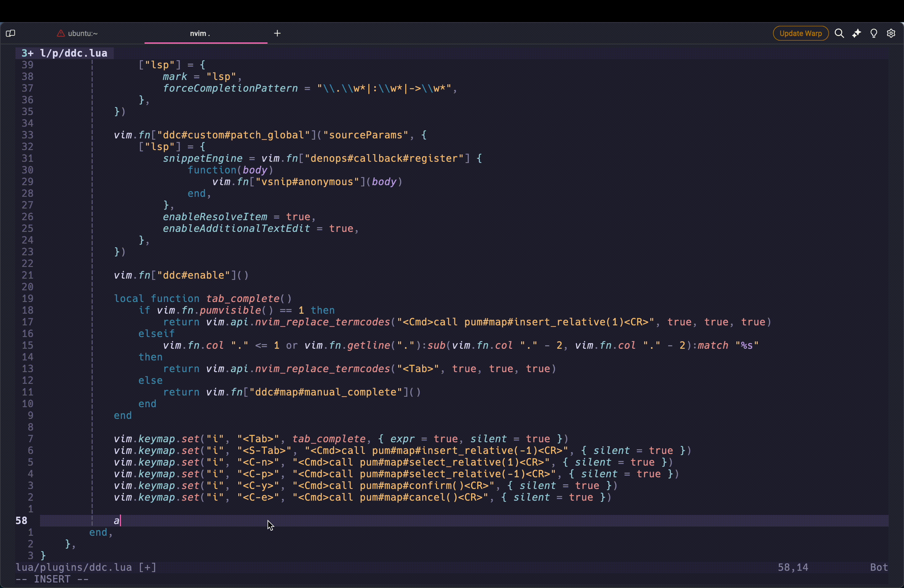Click on pumvisible function call
Screen dimensions: 904x588
230,310
